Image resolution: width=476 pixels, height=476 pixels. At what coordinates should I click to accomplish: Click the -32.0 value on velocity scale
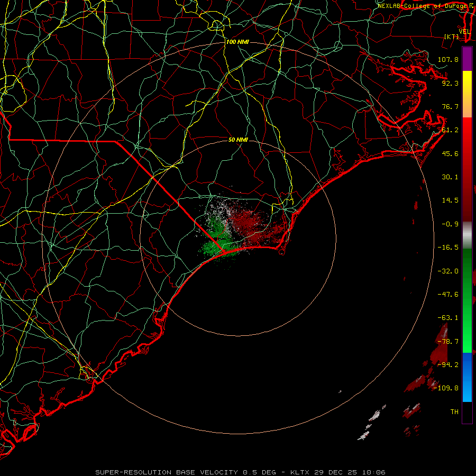click(x=448, y=271)
